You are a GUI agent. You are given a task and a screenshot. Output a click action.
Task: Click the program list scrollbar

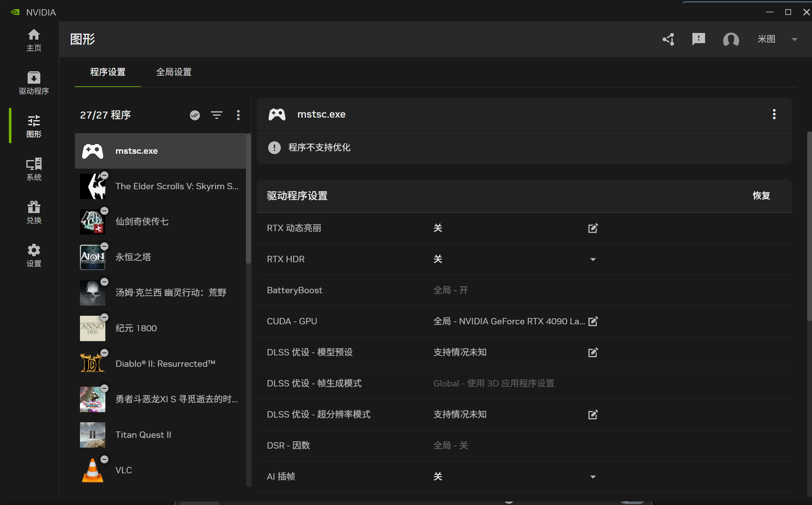click(248, 199)
